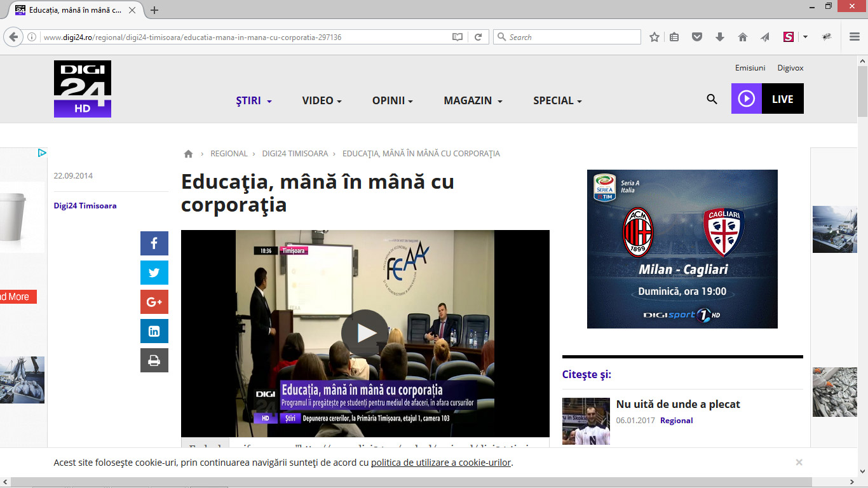
Task: Open Digi24 Timisoara author link
Action: (85, 206)
